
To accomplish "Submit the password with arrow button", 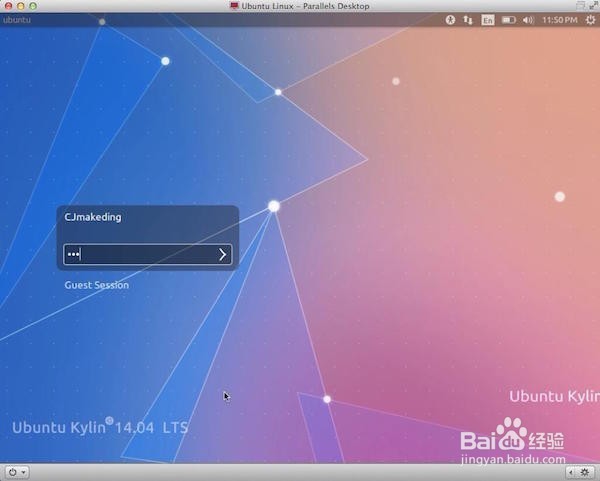I will coord(222,254).
